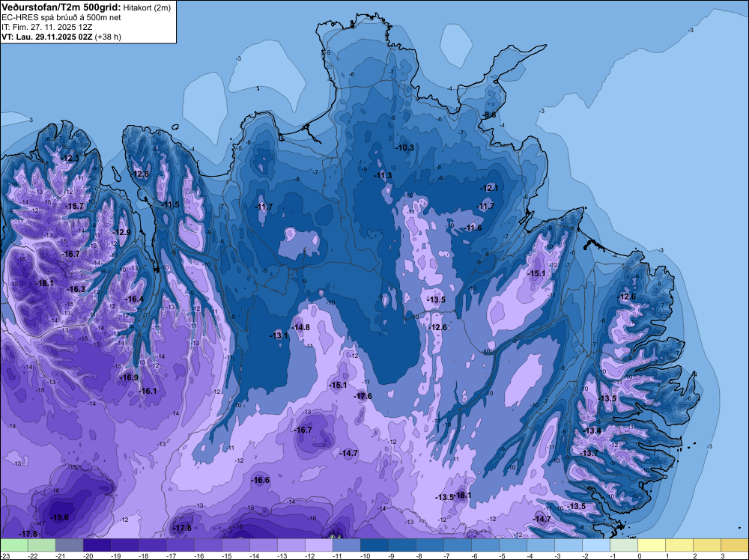Choose the -5 legend color swatch
Viewport: 749px width, 560px height.
click(x=512, y=545)
